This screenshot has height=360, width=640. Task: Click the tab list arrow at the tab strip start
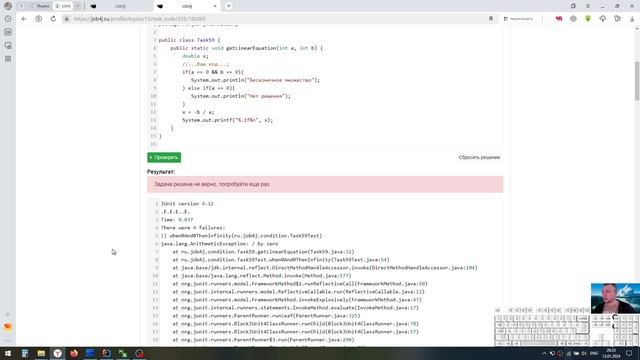coord(21,6)
